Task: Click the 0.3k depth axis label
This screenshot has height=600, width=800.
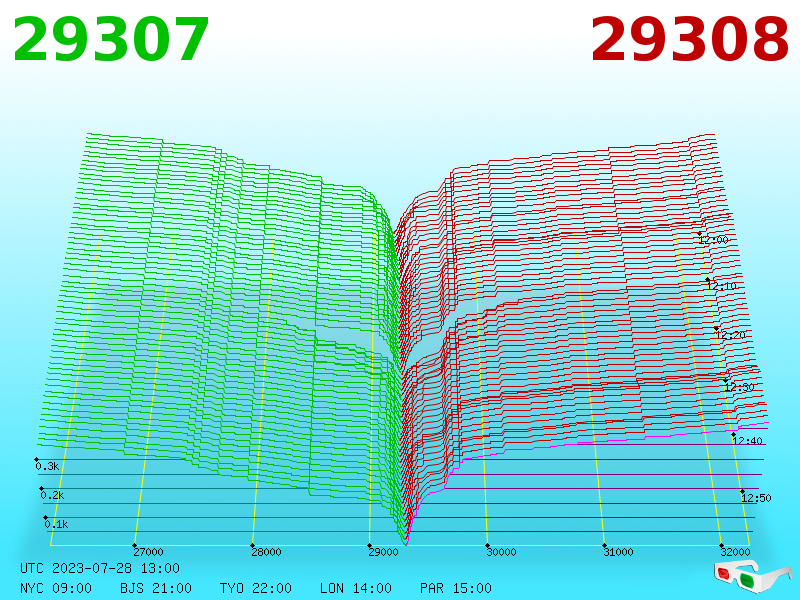Action: pyautogui.click(x=47, y=466)
